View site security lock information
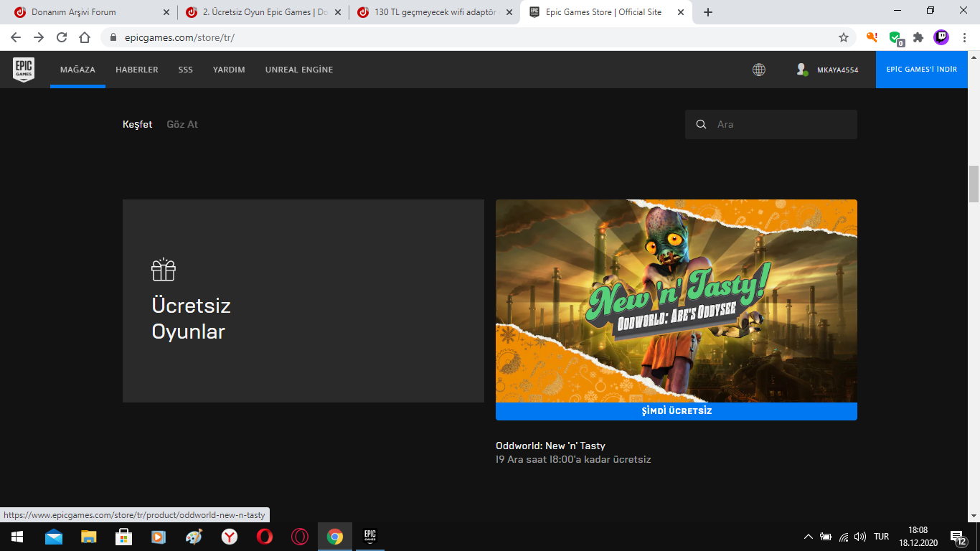The height and width of the screenshot is (551, 980). [x=113, y=37]
